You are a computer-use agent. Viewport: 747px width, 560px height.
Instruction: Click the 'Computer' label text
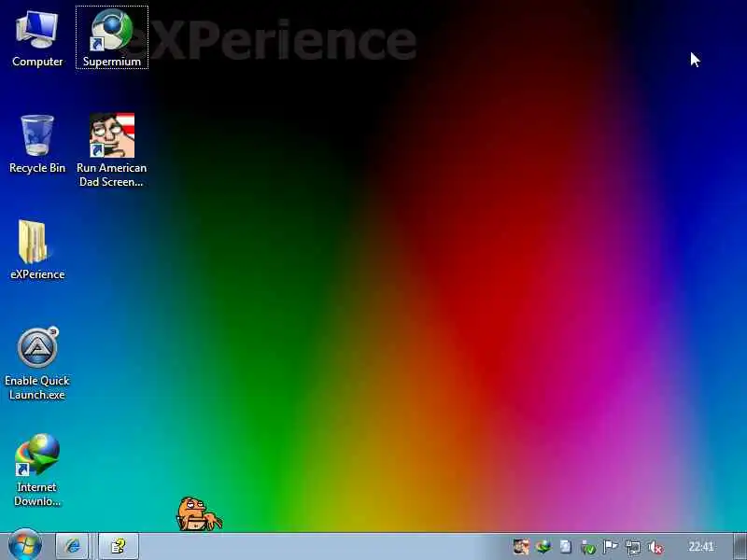tap(37, 62)
